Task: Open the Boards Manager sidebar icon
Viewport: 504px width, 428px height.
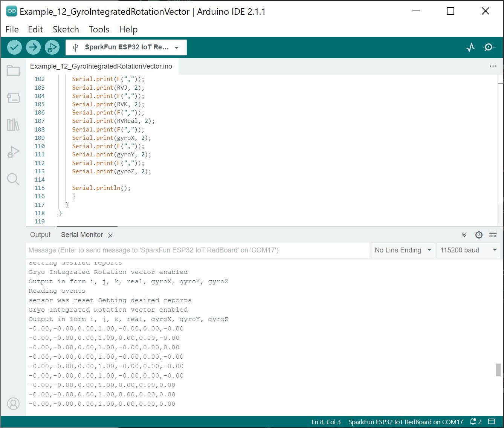Action: (x=13, y=98)
